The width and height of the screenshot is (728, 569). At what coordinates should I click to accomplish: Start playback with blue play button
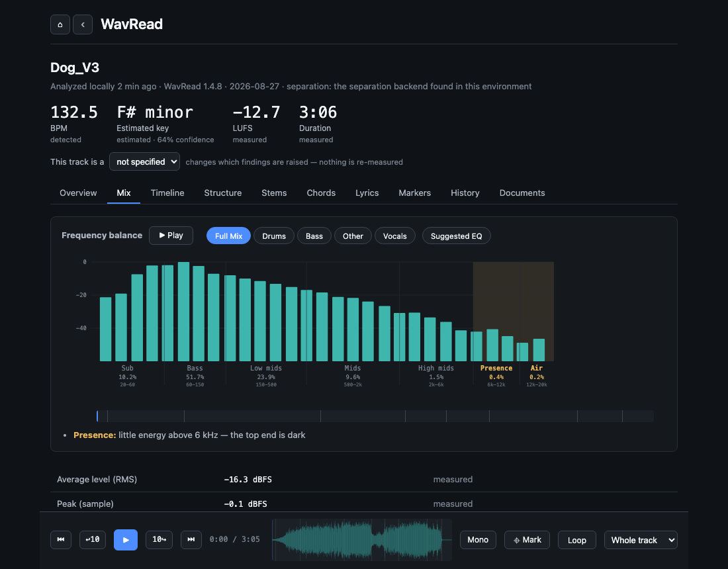(126, 540)
